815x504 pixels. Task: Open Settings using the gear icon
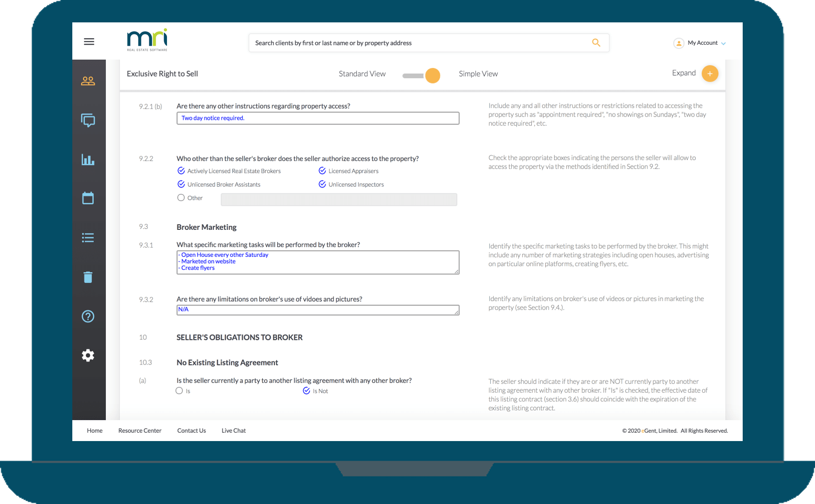pyautogui.click(x=88, y=355)
